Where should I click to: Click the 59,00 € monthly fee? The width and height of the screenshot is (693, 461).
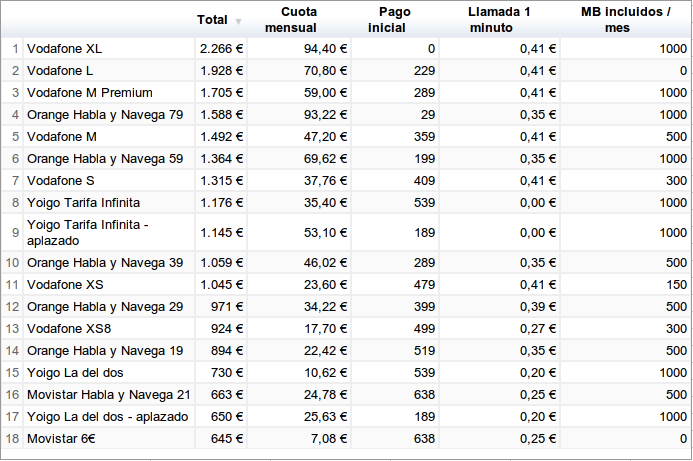tap(325, 93)
